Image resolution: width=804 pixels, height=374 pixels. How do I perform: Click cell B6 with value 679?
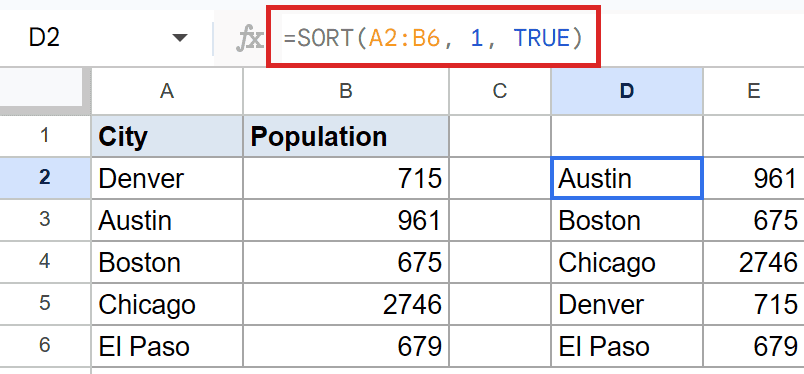(346, 346)
